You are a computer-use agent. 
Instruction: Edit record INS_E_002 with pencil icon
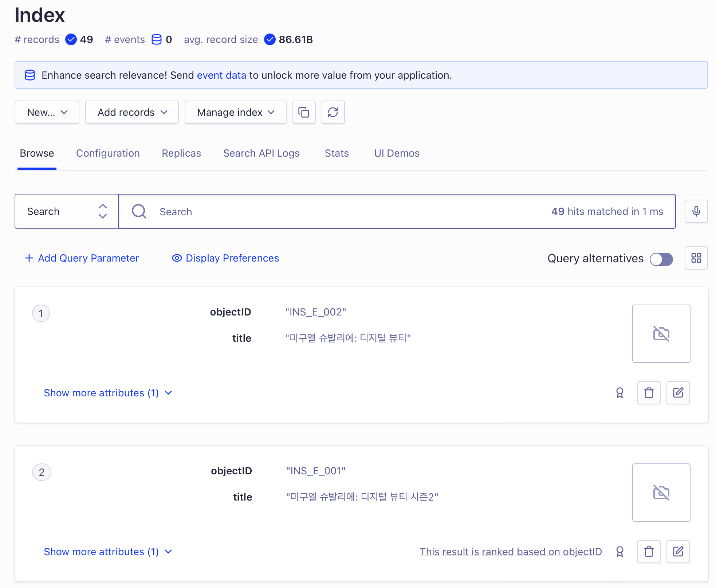(678, 393)
